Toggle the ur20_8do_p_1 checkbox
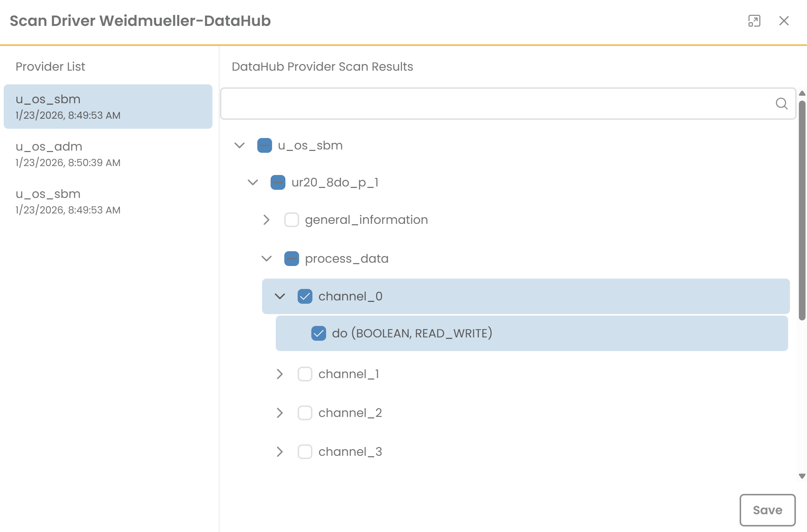The height and width of the screenshot is (532, 807). click(278, 182)
